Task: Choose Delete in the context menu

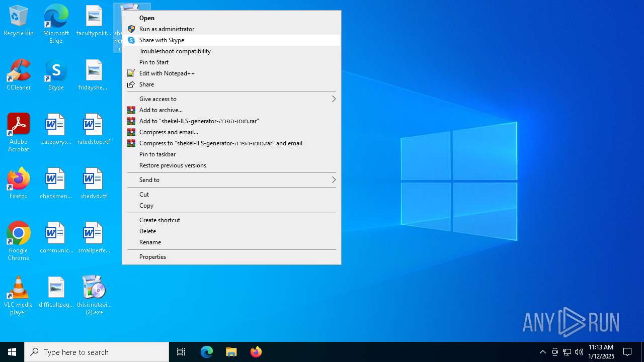Action: coord(231,231)
